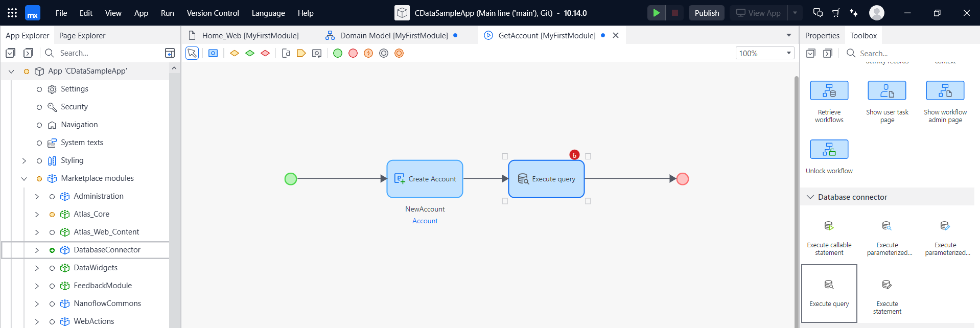The height and width of the screenshot is (328, 980).
Task: Select the Show user task page icon
Action: (887, 91)
